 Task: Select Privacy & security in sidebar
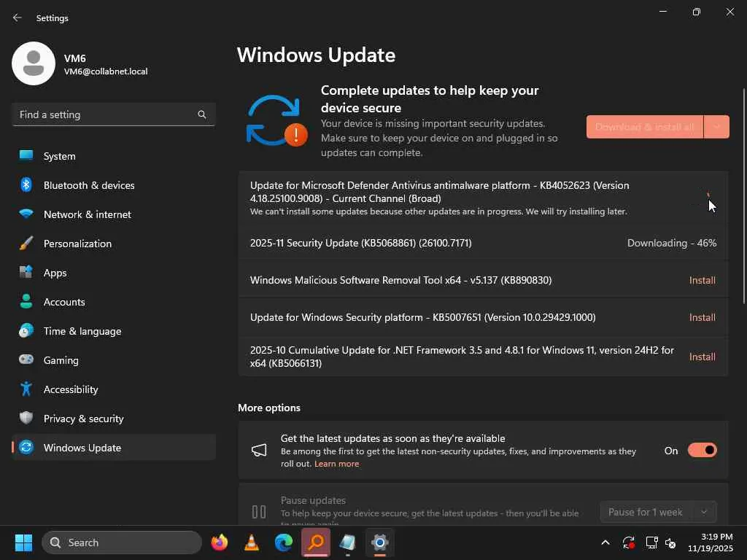tap(114, 418)
